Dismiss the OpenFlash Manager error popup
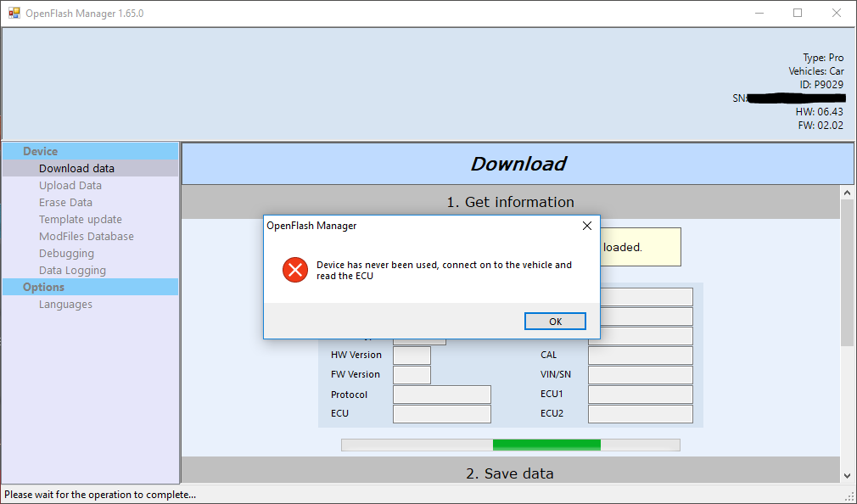Image resolution: width=857 pixels, height=504 pixels. coord(554,321)
